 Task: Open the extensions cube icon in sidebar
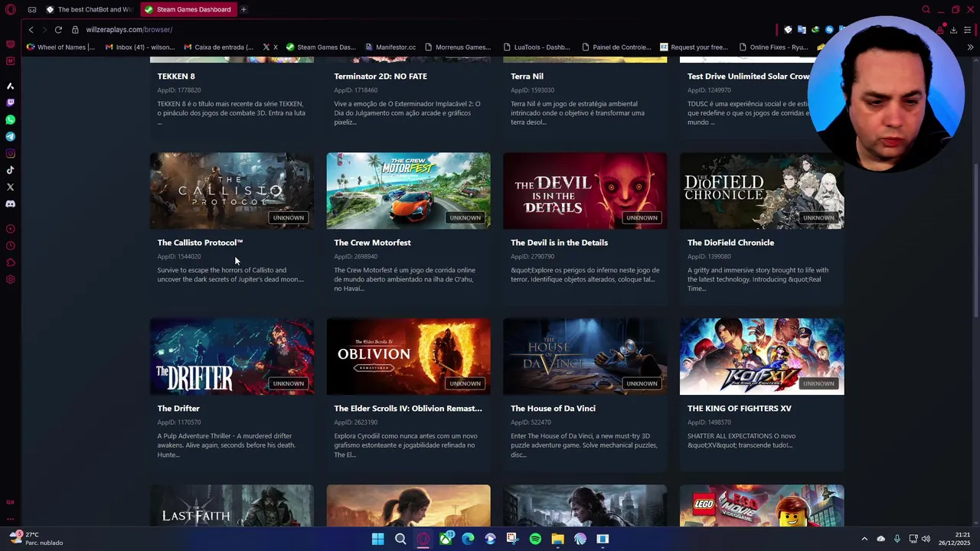tap(10, 262)
